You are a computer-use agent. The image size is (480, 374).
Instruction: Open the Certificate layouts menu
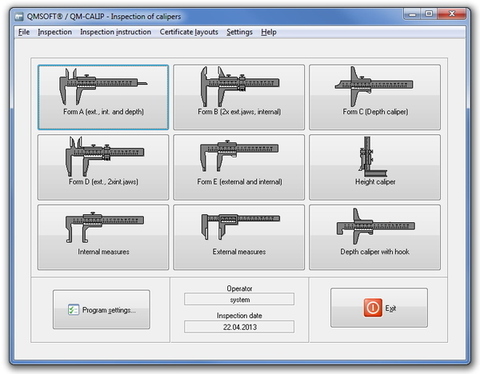(x=189, y=32)
